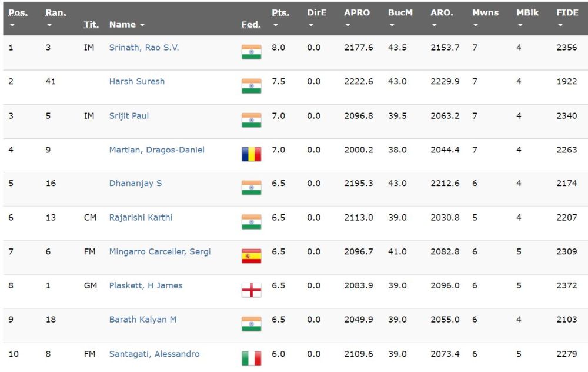Open player Rajarishi Karthi
This screenshot has width=588, height=372.
click(x=141, y=217)
